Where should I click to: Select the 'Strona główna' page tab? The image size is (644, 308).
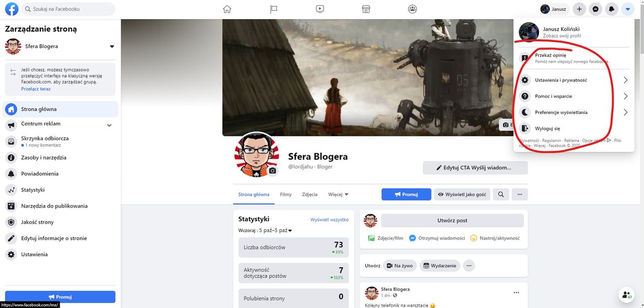pyautogui.click(x=254, y=194)
